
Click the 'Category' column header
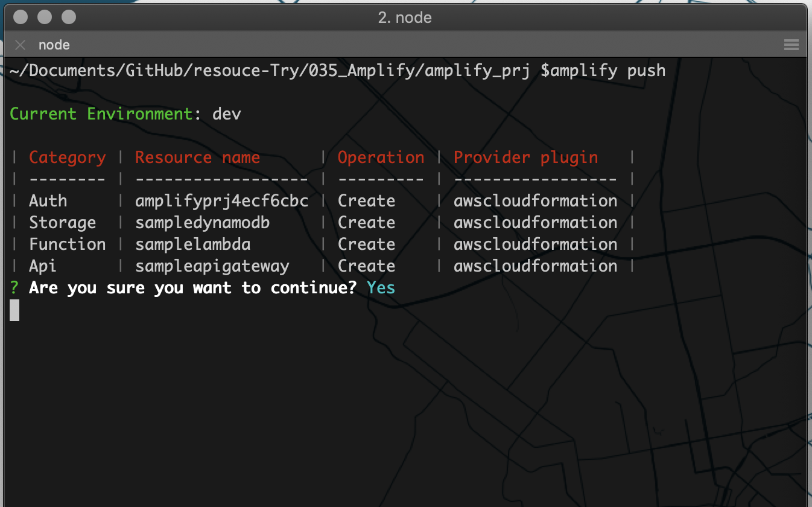[x=68, y=158]
